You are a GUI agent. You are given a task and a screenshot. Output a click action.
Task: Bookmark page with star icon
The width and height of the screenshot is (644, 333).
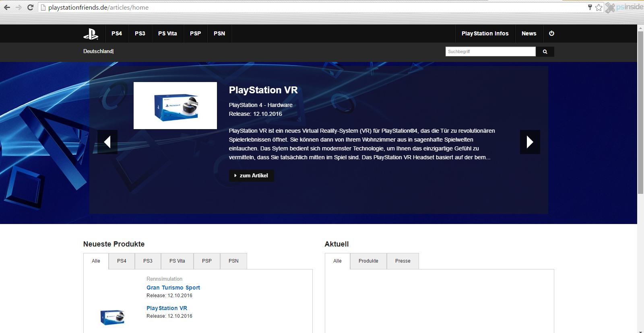(x=599, y=7)
